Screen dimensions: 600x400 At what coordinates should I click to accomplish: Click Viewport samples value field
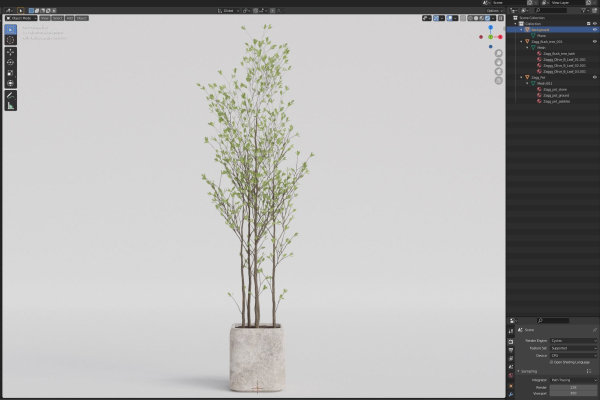573,393
